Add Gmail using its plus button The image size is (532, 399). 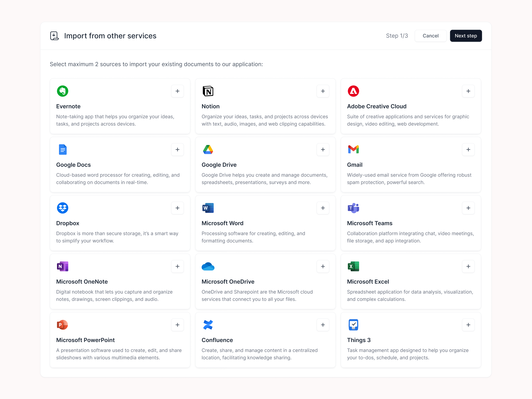click(x=468, y=149)
